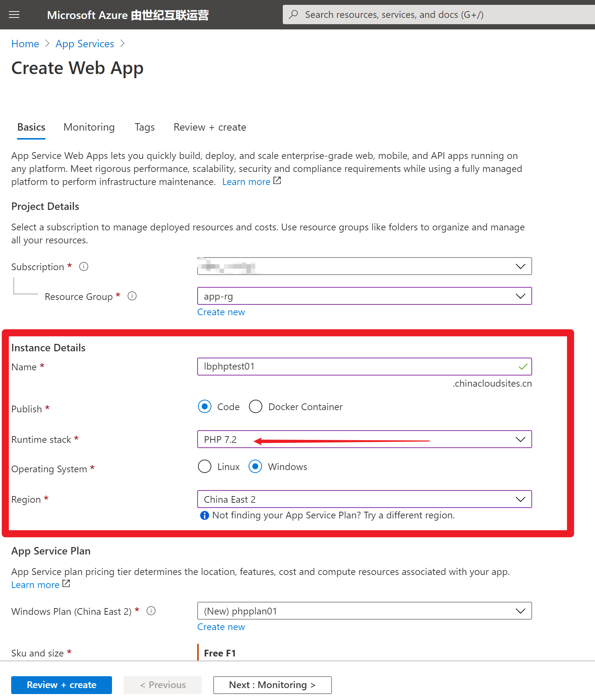Click the App Services breadcrumb link

point(85,44)
